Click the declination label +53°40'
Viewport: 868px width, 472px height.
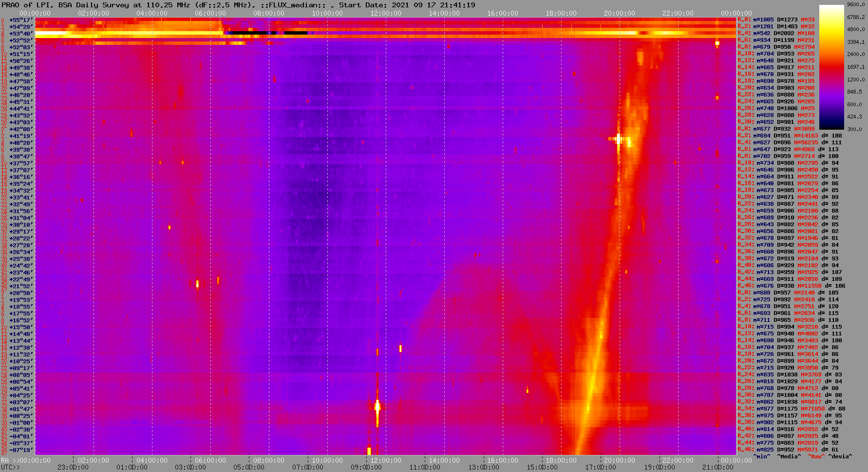(21, 34)
